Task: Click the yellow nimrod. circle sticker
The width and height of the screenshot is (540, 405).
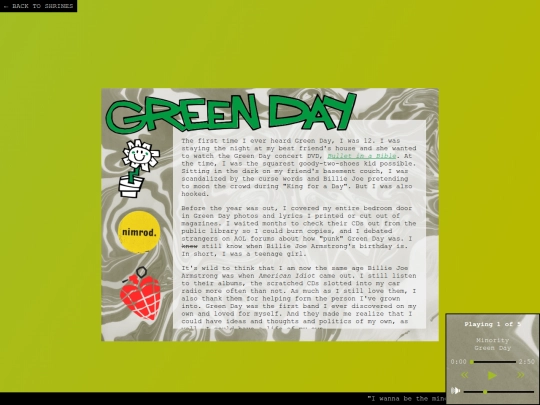Action: [139, 232]
